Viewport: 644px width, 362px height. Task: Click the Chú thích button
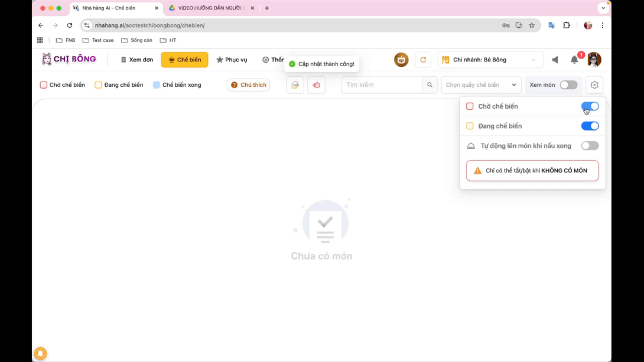[x=248, y=85]
